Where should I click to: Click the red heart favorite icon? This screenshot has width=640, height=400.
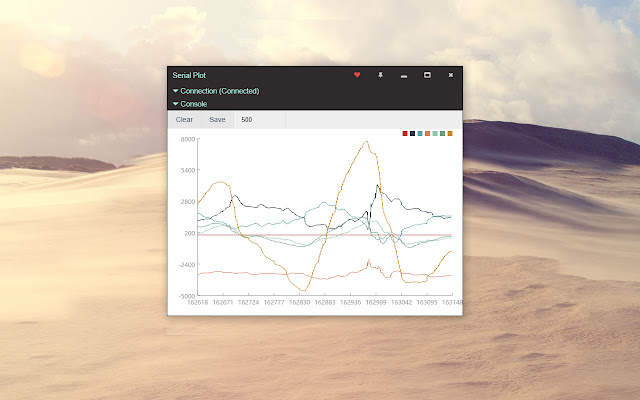[x=357, y=75]
